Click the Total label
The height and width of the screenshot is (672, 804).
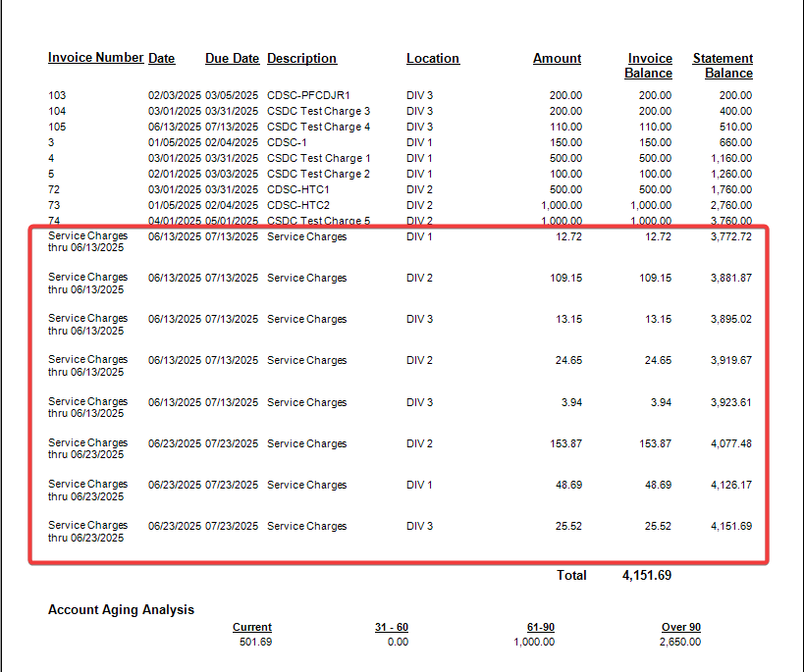[571, 575]
